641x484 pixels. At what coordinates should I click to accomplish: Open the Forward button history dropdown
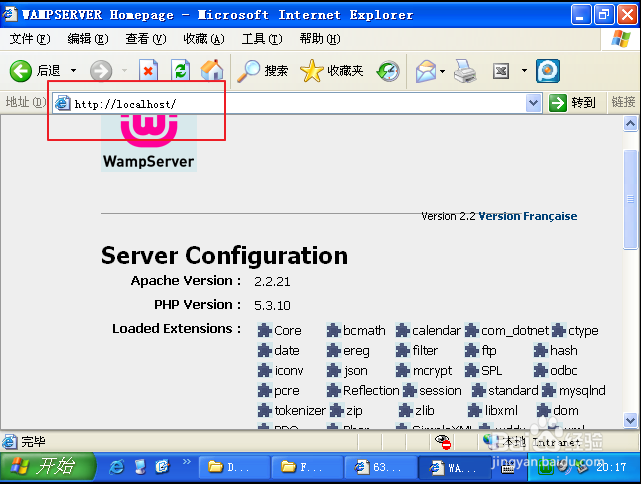[x=124, y=71]
